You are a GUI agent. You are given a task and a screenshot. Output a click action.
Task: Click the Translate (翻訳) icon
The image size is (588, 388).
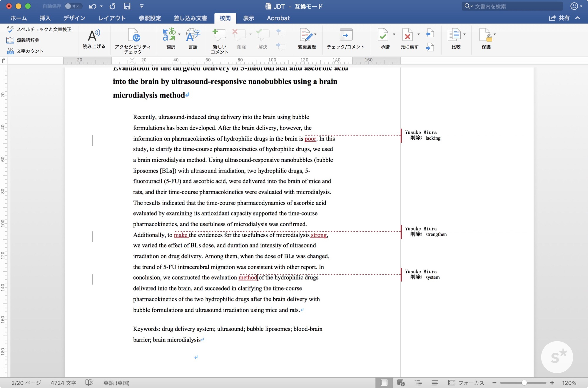point(169,35)
